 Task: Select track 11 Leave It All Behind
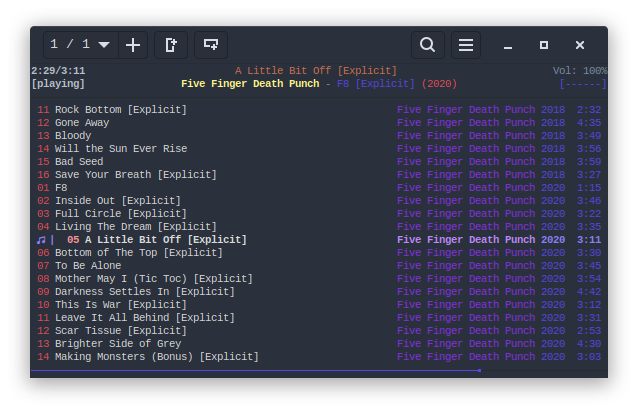tap(319, 318)
